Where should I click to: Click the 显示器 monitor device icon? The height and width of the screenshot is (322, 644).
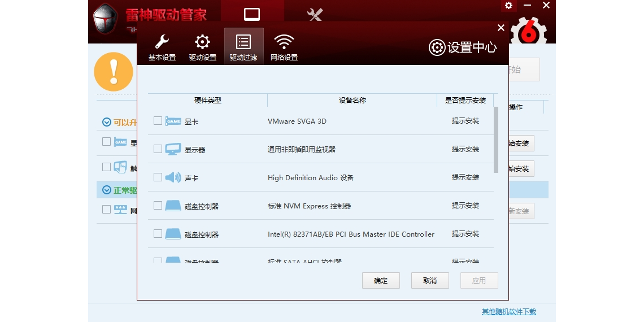click(x=173, y=149)
